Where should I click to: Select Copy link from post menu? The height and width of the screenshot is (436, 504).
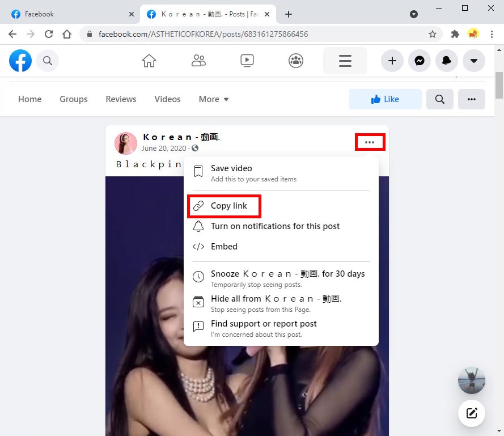point(228,206)
